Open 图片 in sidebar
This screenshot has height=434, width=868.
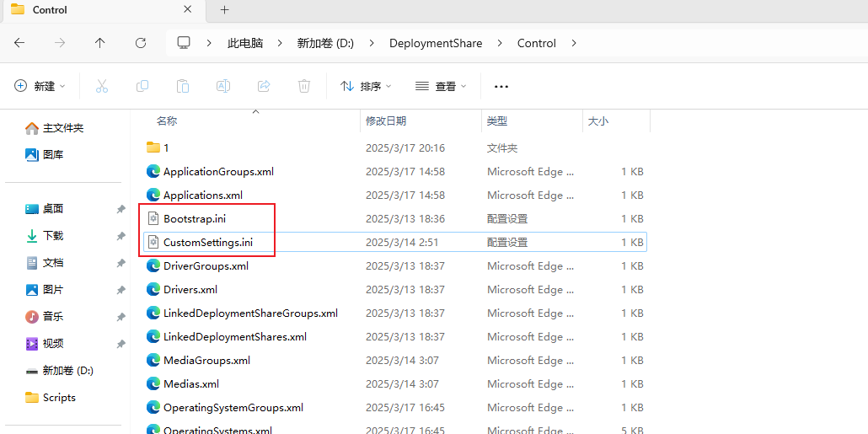(x=45, y=290)
